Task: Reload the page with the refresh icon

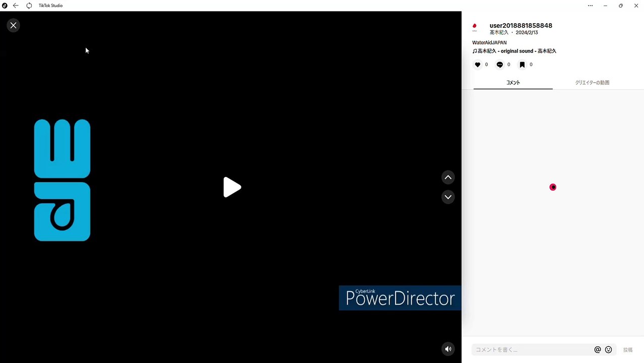Action: (29, 6)
